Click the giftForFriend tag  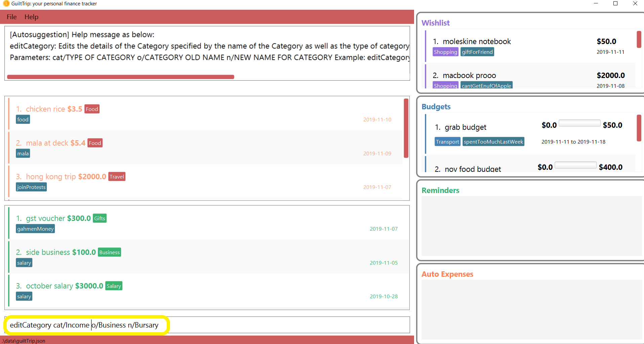pyautogui.click(x=477, y=52)
